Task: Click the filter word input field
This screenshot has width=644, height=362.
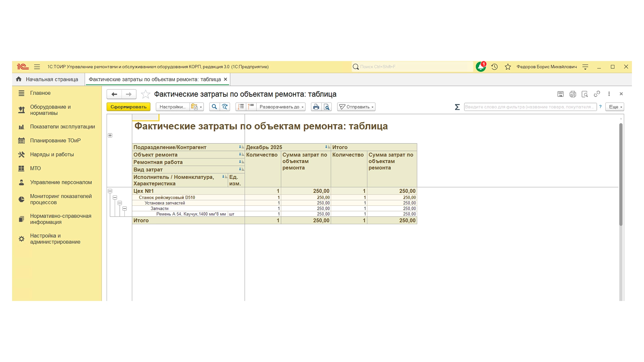Action: (530, 107)
